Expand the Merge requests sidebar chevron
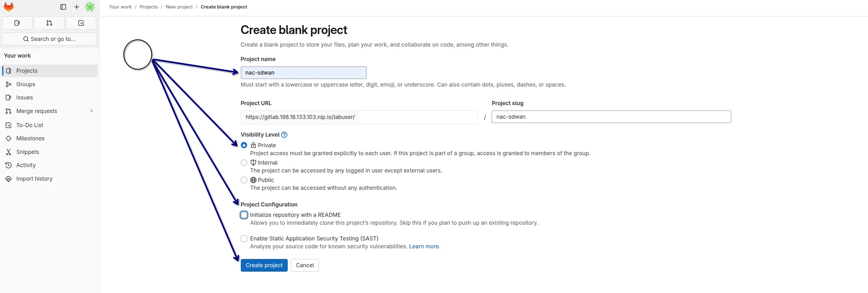This screenshot has height=293, width=868. click(92, 110)
